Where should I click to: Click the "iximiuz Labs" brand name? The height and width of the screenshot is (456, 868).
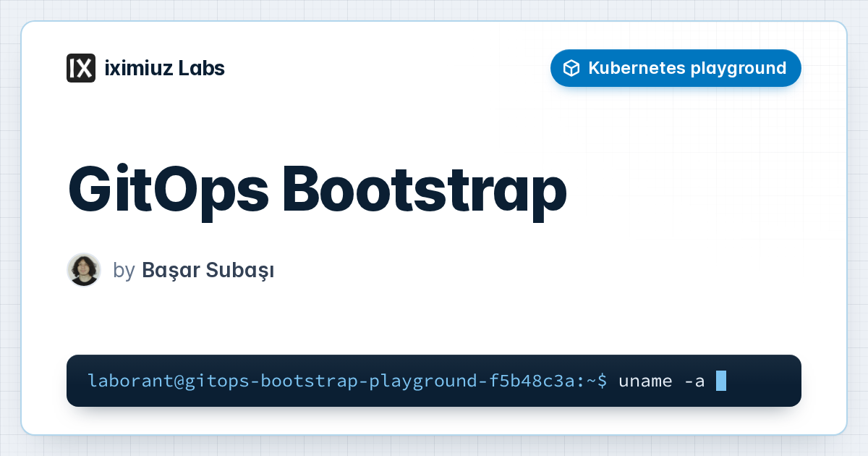(x=164, y=68)
